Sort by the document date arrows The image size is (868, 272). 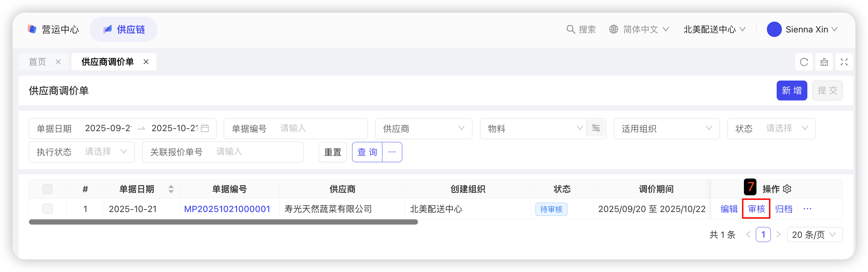point(171,189)
